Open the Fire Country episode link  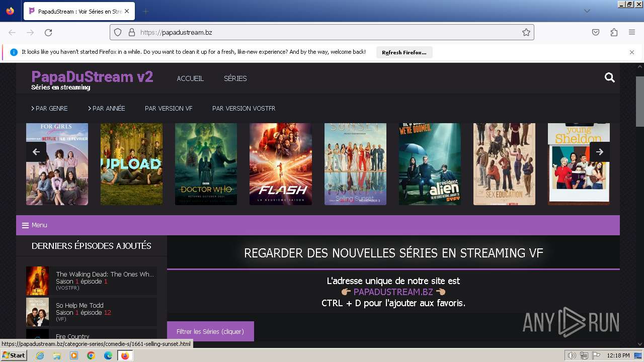point(72,336)
